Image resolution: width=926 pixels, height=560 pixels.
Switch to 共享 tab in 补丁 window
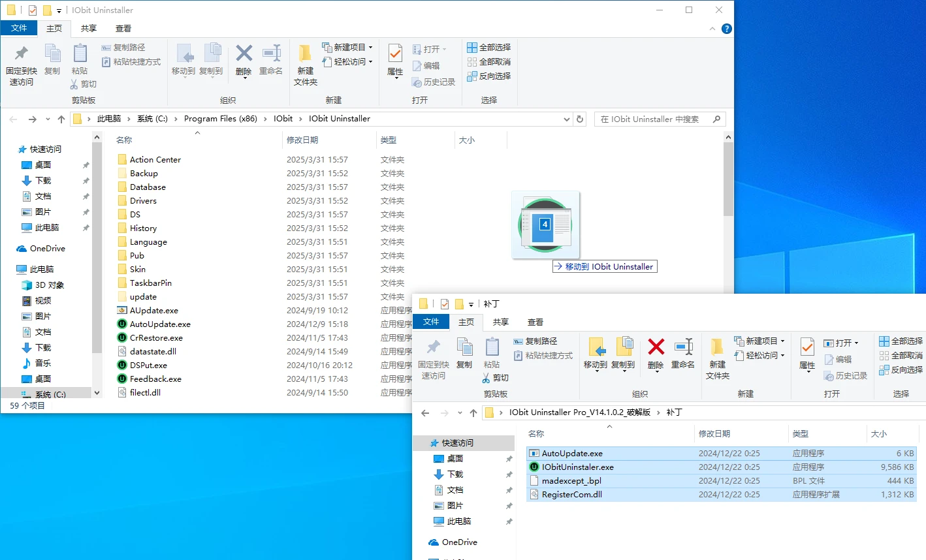[501, 322]
